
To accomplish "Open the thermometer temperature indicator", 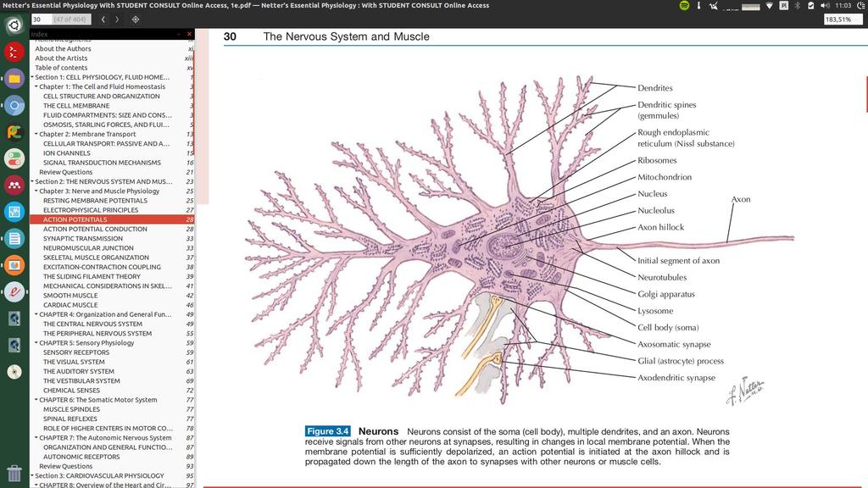I will click(698, 6).
